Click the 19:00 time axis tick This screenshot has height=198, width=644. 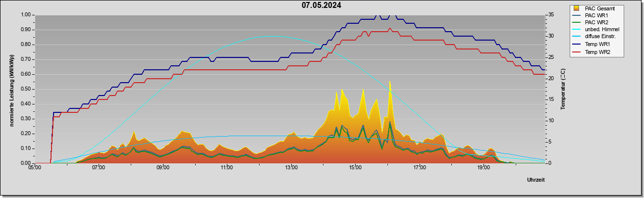point(483,168)
